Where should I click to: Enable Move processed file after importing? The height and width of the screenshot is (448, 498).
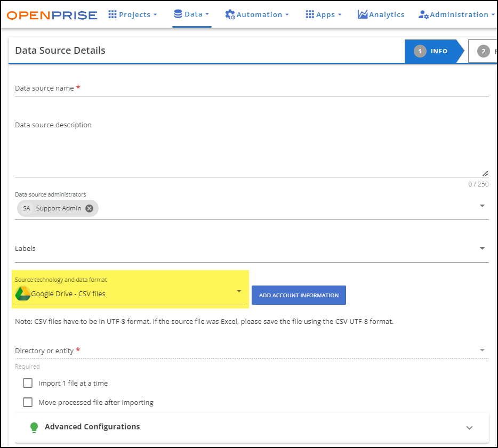pyautogui.click(x=27, y=402)
